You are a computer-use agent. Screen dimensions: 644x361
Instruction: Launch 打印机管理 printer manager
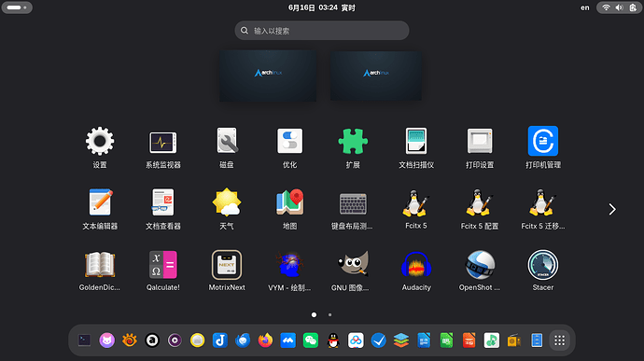pos(543,141)
